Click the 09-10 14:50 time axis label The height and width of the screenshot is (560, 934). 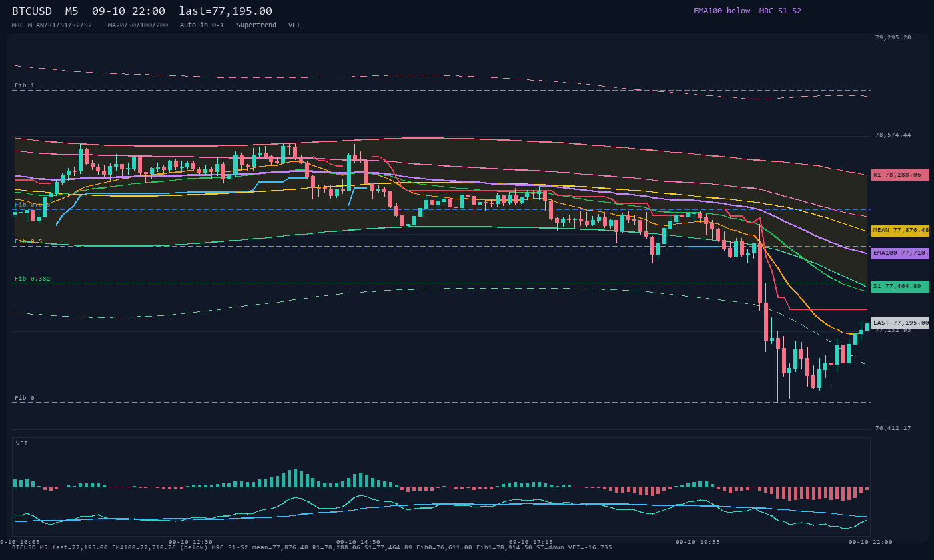358,542
